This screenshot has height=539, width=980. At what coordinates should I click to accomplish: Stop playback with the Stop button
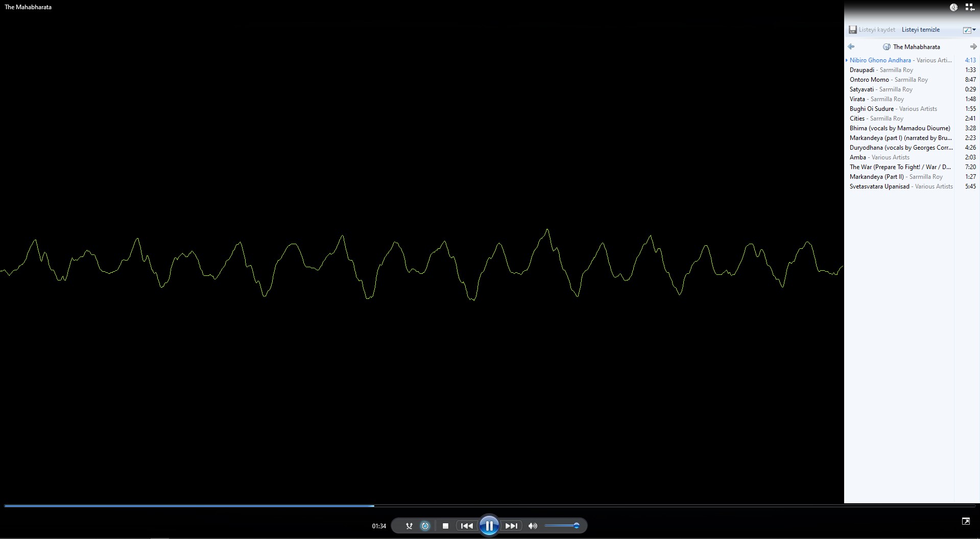coord(445,526)
